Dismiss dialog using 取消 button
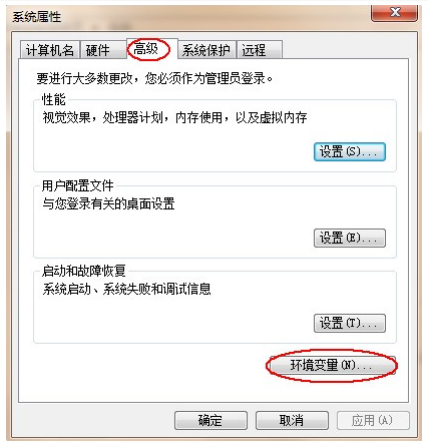428x443 pixels. click(292, 420)
